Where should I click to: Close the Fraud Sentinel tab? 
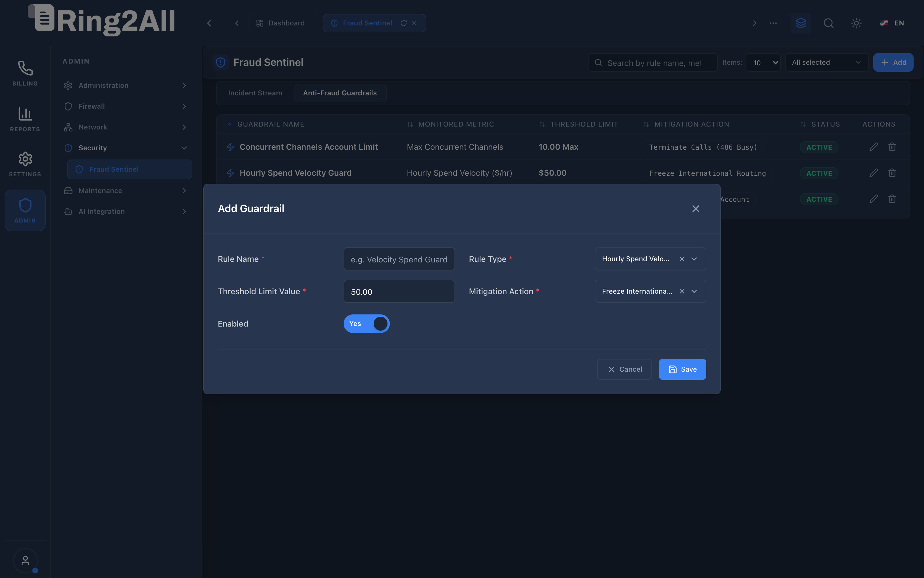414,23
